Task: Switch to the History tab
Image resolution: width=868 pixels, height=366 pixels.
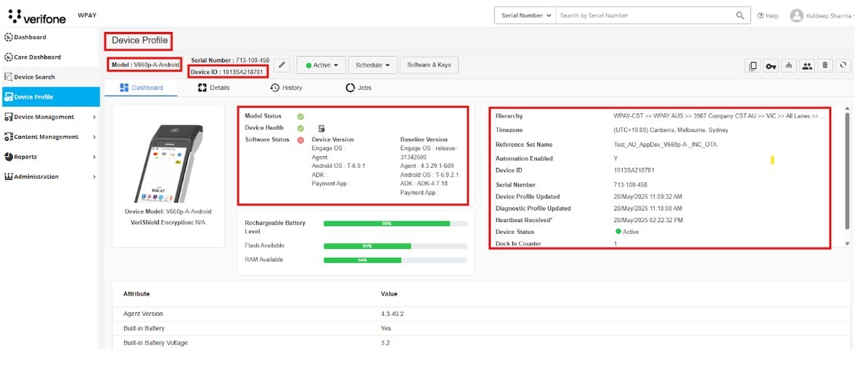Action: coord(286,87)
